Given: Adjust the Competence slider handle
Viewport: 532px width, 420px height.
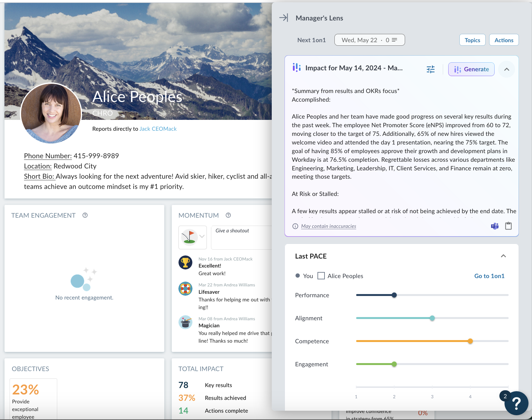Looking at the screenshot, I should [x=470, y=341].
